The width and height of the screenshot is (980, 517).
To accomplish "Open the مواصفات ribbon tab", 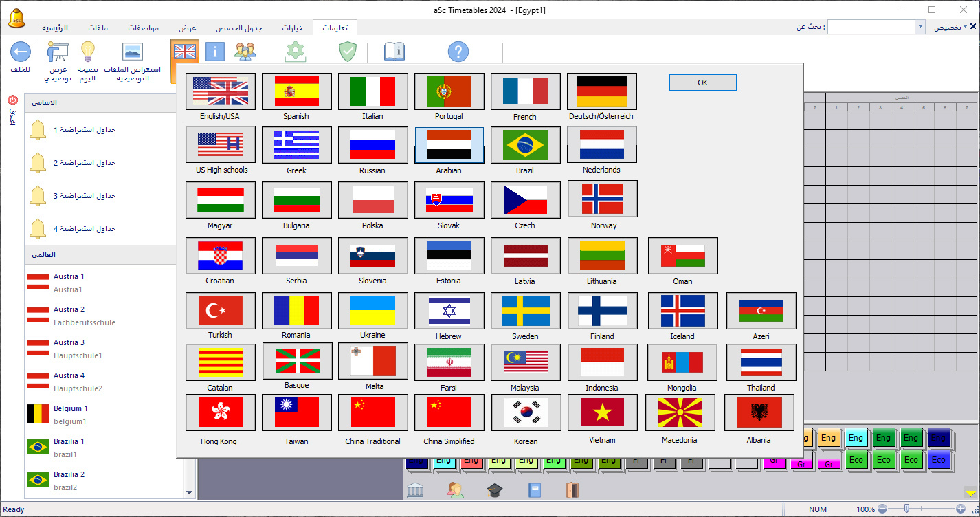I will coord(144,28).
